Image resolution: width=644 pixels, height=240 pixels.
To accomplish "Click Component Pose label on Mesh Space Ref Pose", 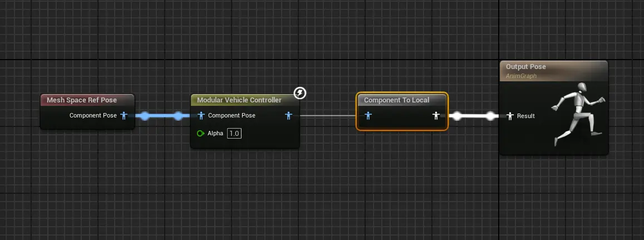I will coord(93,115).
